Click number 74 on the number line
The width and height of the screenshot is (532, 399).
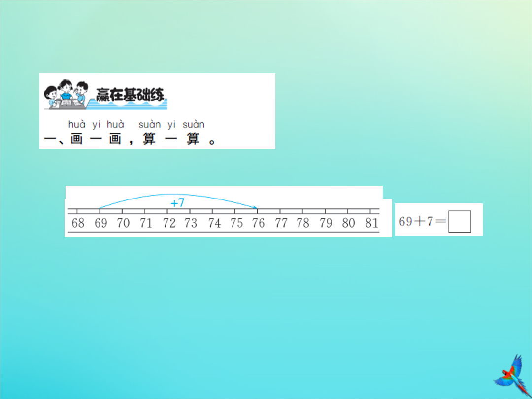click(214, 223)
